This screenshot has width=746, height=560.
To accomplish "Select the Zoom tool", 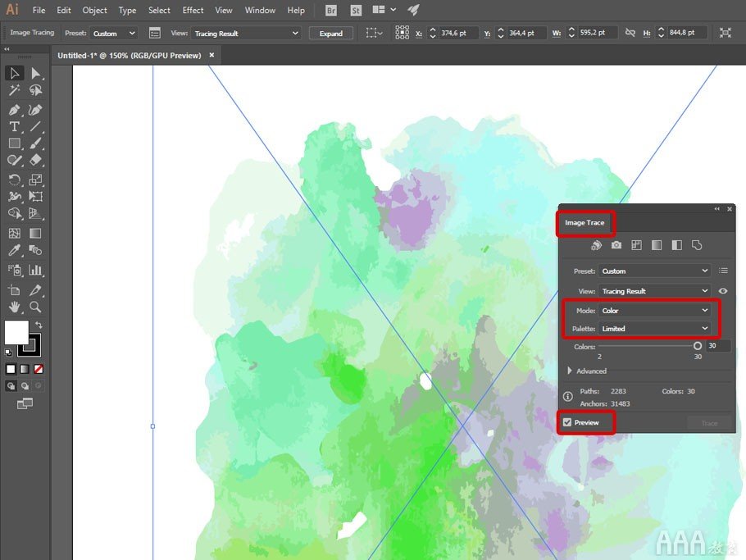I will (36, 307).
